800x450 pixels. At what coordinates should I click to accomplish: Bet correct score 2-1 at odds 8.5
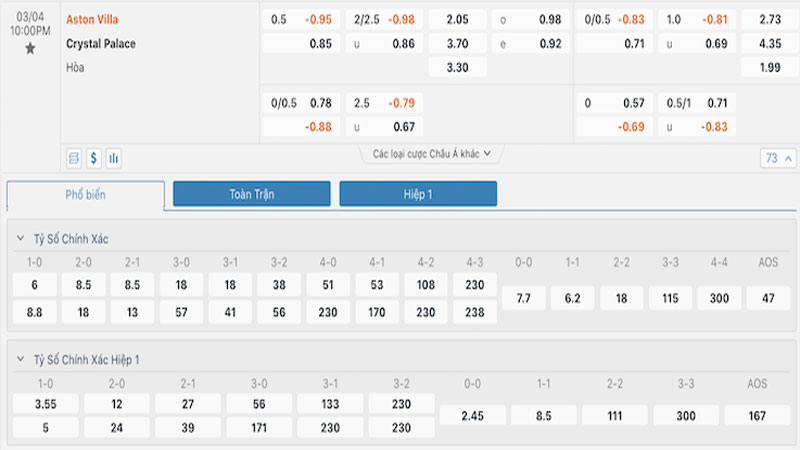[132, 285]
